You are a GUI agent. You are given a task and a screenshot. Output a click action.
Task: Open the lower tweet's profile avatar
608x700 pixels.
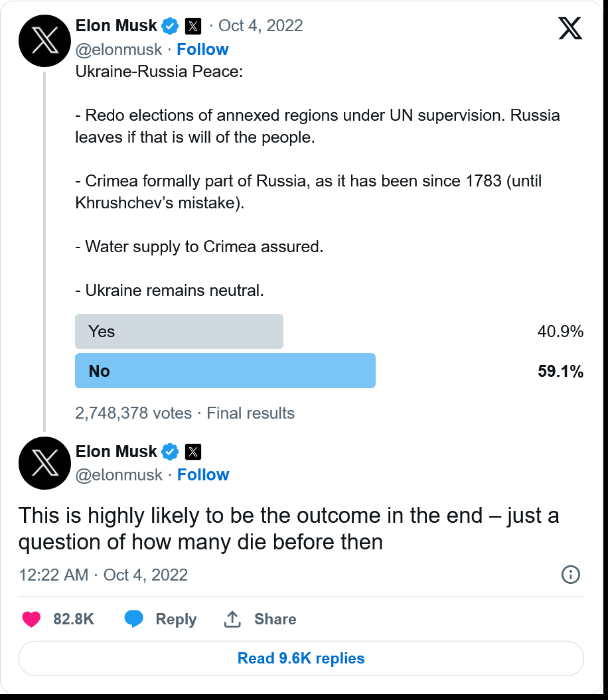[45, 463]
